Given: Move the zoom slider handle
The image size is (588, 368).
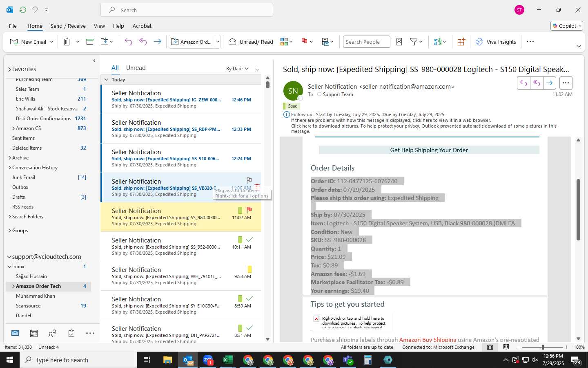Looking at the screenshot, I should pos(543,347).
